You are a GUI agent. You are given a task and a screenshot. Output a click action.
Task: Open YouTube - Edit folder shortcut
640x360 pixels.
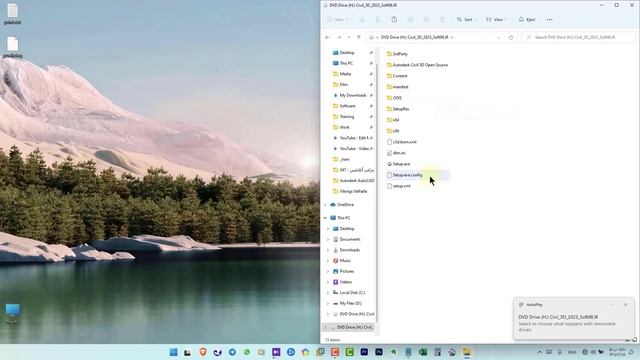tap(352, 138)
